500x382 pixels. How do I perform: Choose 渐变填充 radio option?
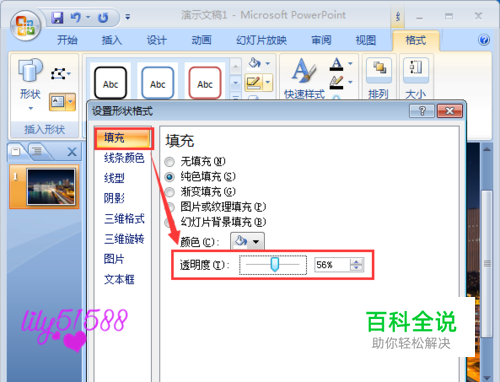(x=169, y=192)
